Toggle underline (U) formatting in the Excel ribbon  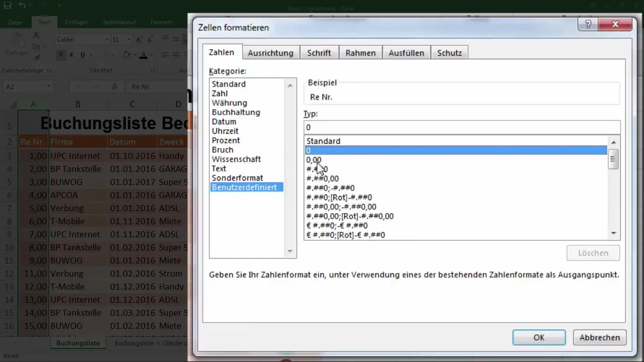(82, 55)
